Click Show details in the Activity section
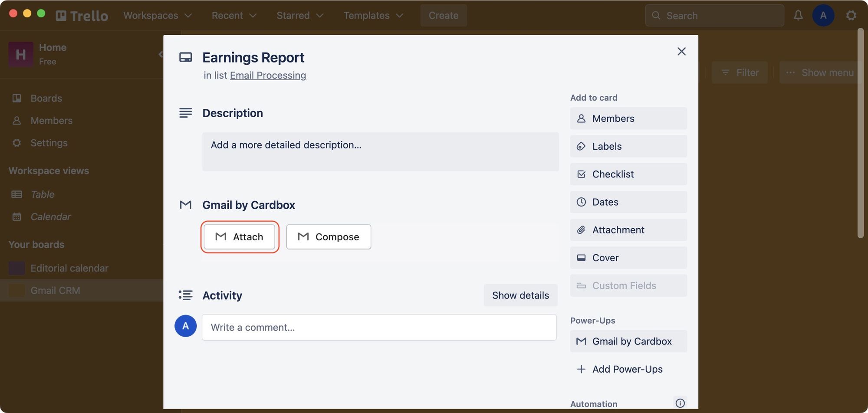The height and width of the screenshot is (413, 868). click(x=520, y=295)
